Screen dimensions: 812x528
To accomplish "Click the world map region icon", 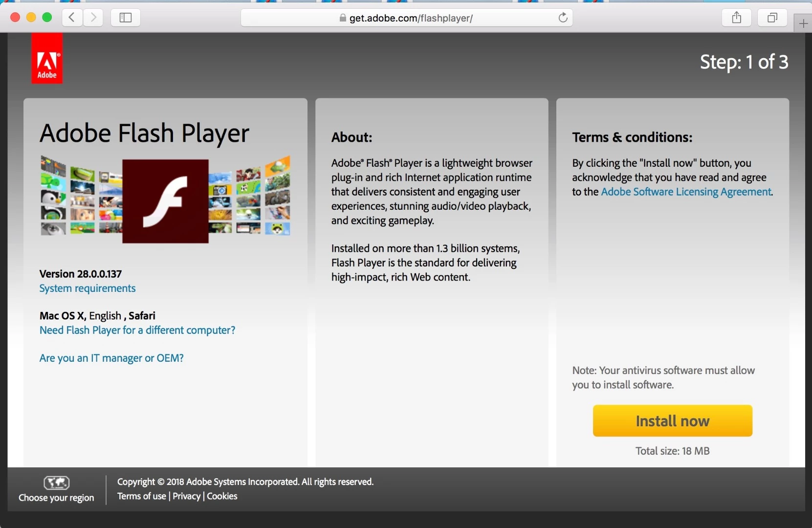I will pos(57,483).
